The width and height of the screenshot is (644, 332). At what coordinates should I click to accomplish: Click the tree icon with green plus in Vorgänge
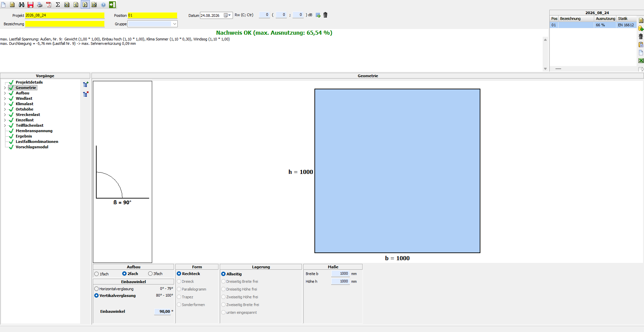[x=86, y=84]
